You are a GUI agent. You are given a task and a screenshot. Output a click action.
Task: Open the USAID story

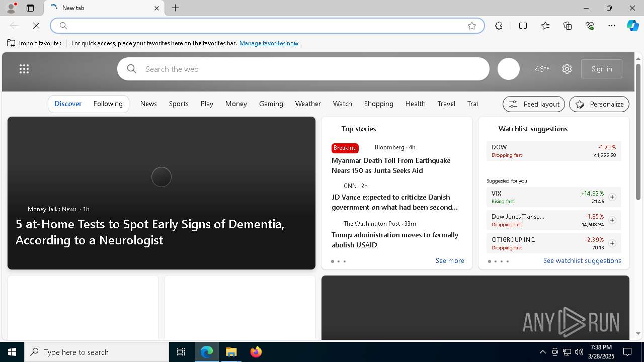point(395,240)
